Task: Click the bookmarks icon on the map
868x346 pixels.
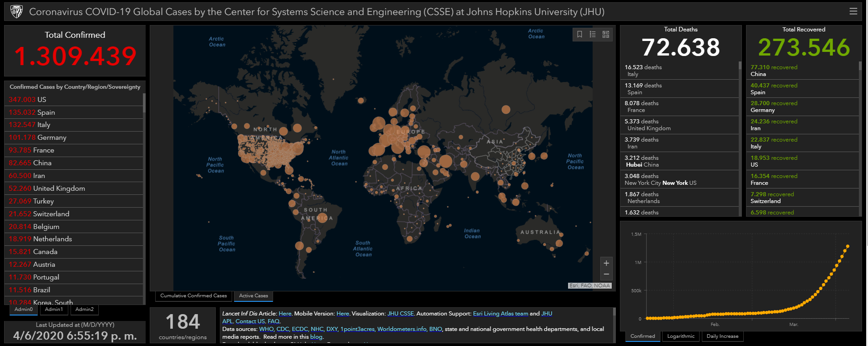Action: (x=579, y=34)
